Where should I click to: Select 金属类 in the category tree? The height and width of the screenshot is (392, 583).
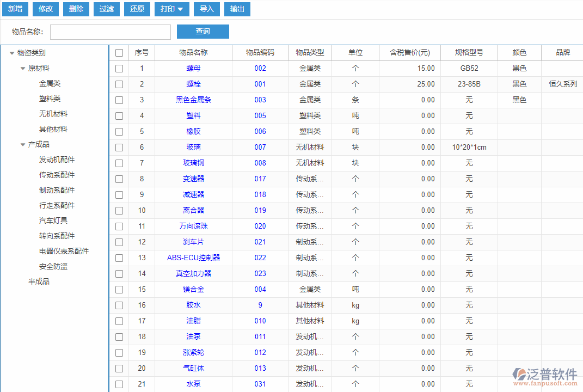pyautogui.click(x=50, y=84)
